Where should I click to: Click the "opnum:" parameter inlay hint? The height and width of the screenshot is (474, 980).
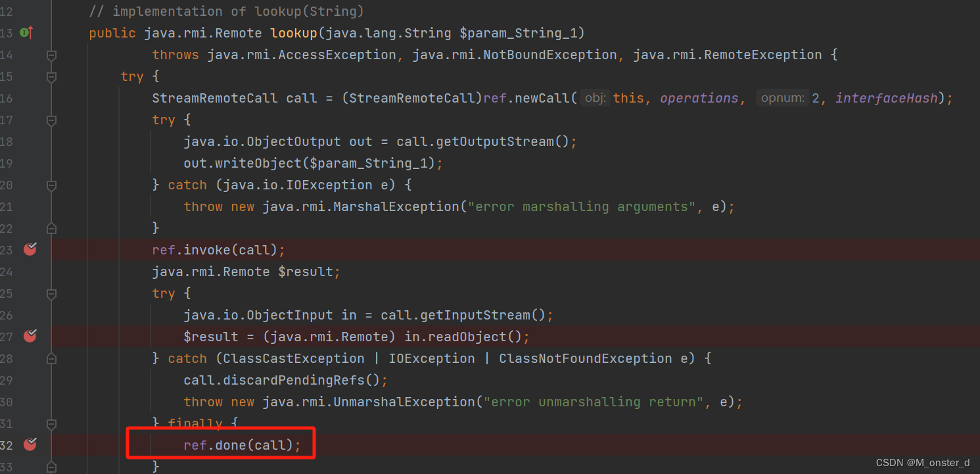tap(782, 98)
